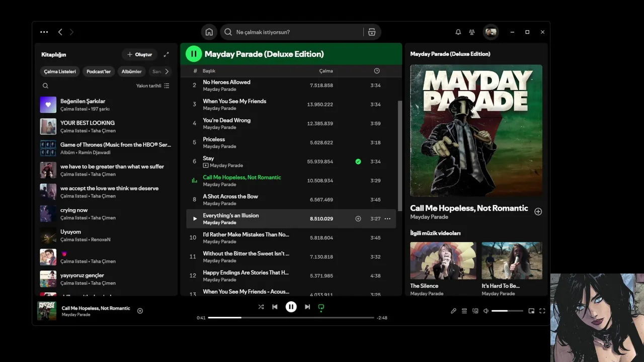Skip to next track
Image resolution: width=644 pixels, height=362 pixels.
307,307
